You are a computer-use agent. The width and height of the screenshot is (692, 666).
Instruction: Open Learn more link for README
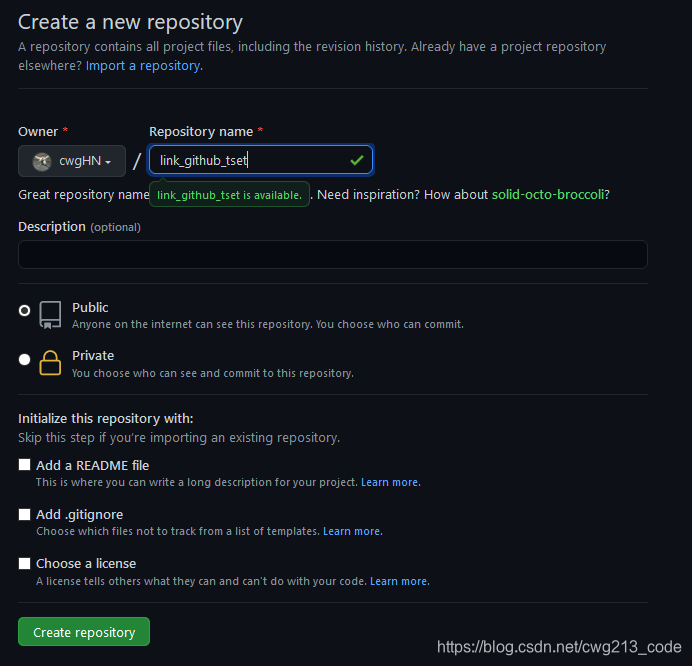pos(391,482)
